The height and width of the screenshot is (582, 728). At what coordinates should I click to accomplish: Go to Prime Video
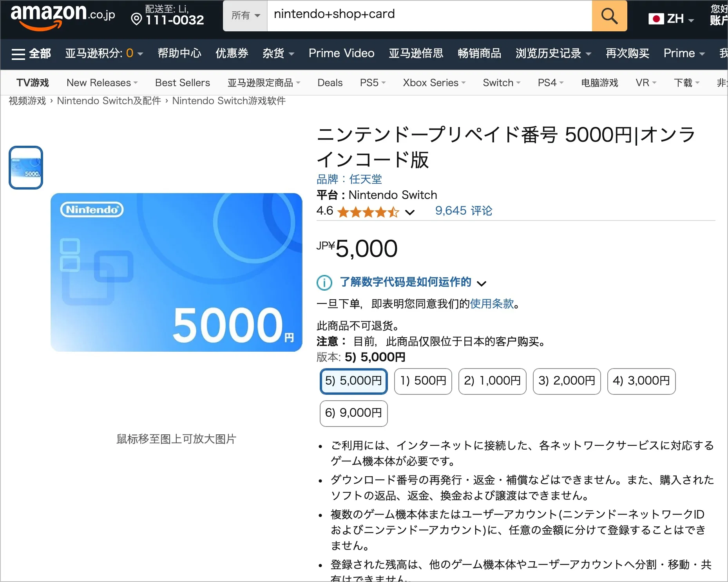coord(341,53)
